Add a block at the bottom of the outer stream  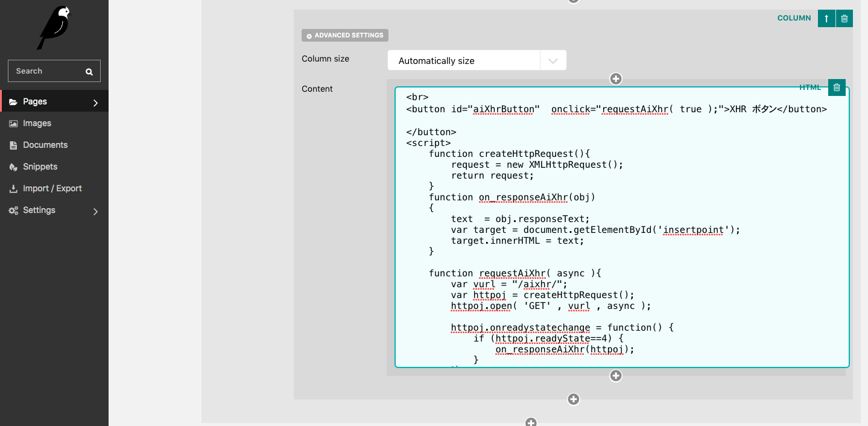pos(531,422)
